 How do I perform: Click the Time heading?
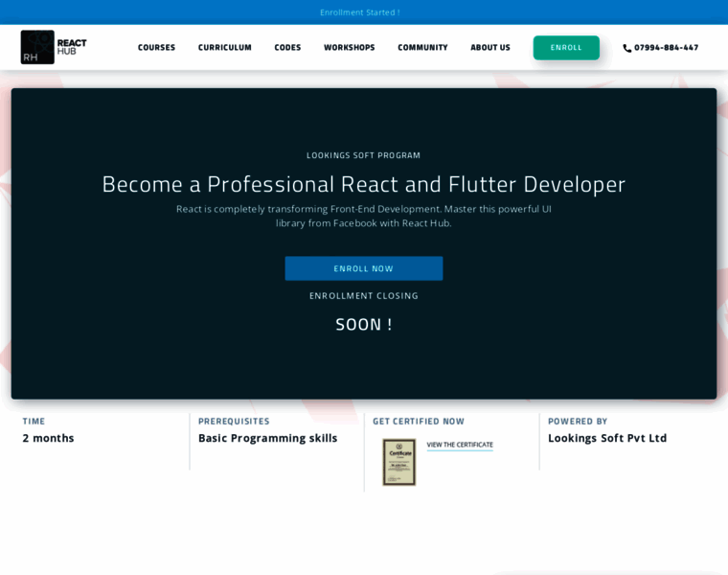tap(34, 422)
